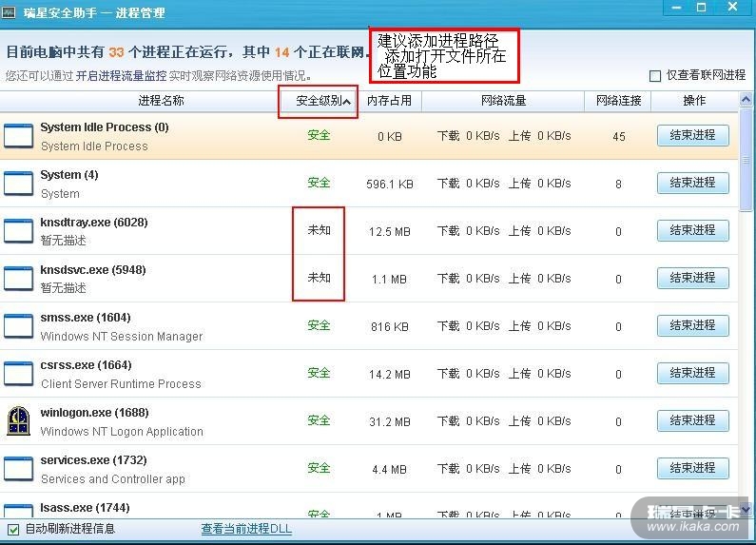The width and height of the screenshot is (756, 545).
Task: Maximize the process manager window
Action: [x=702, y=8]
